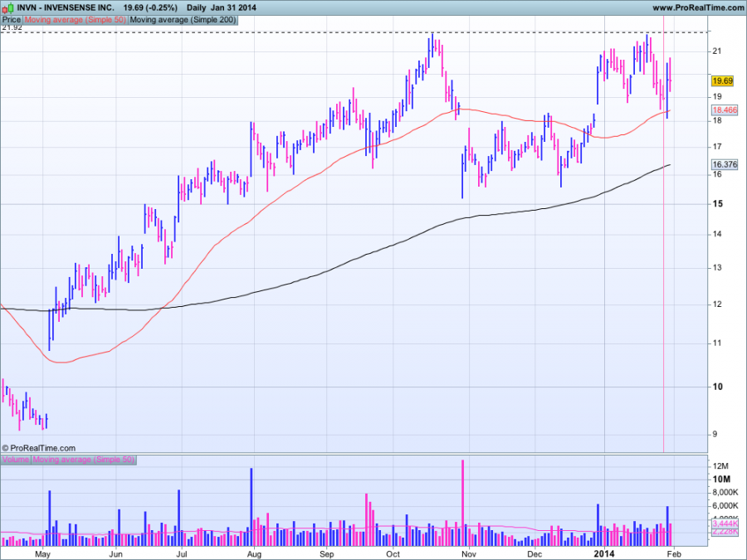
Task: Click the INVN - INVENSENSE INC. title
Action: point(66,7)
